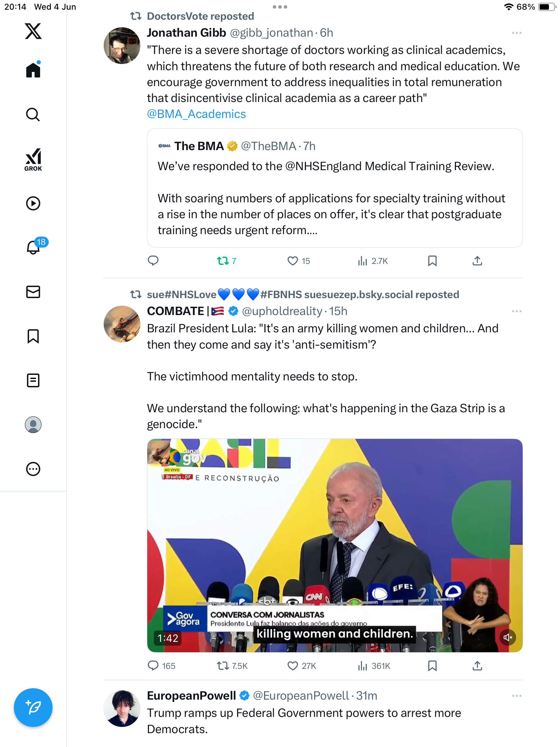Open the quoted The BMA post

[335, 188]
